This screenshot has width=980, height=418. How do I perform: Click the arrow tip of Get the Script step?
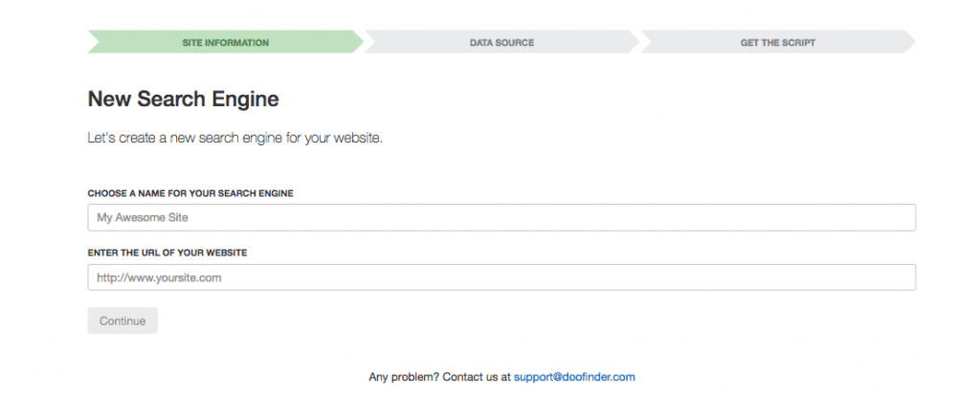tap(909, 42)
